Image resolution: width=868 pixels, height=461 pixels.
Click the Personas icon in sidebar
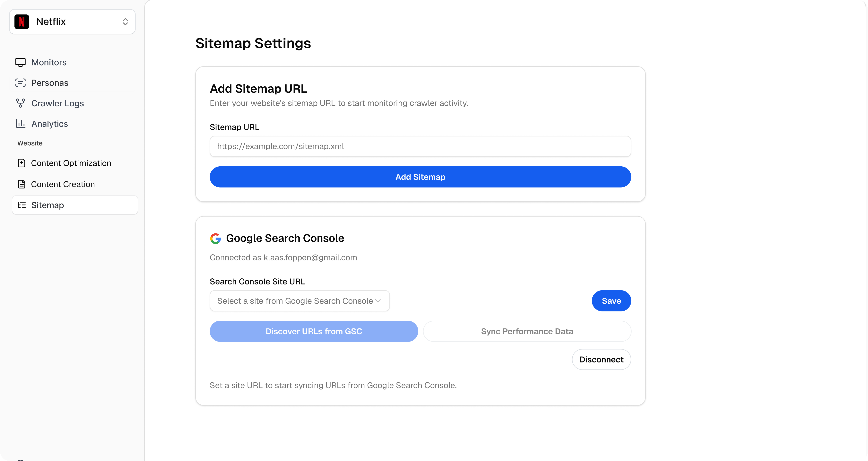[x=21, y=83]
